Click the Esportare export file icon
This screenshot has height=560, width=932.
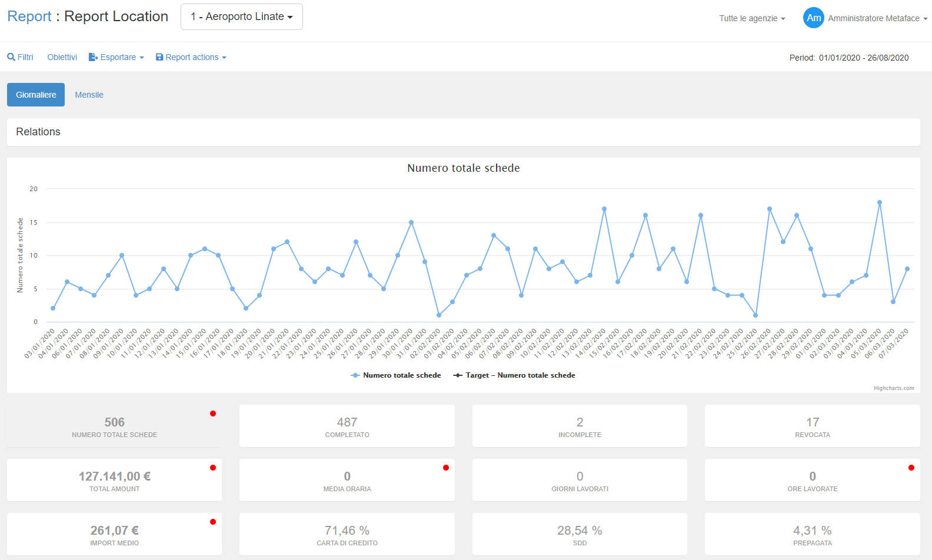click(93, 57)
